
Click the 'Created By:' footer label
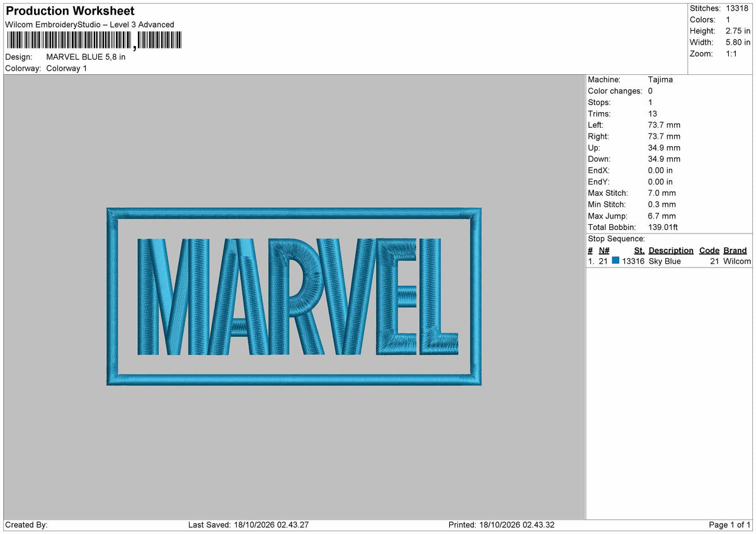26,525
